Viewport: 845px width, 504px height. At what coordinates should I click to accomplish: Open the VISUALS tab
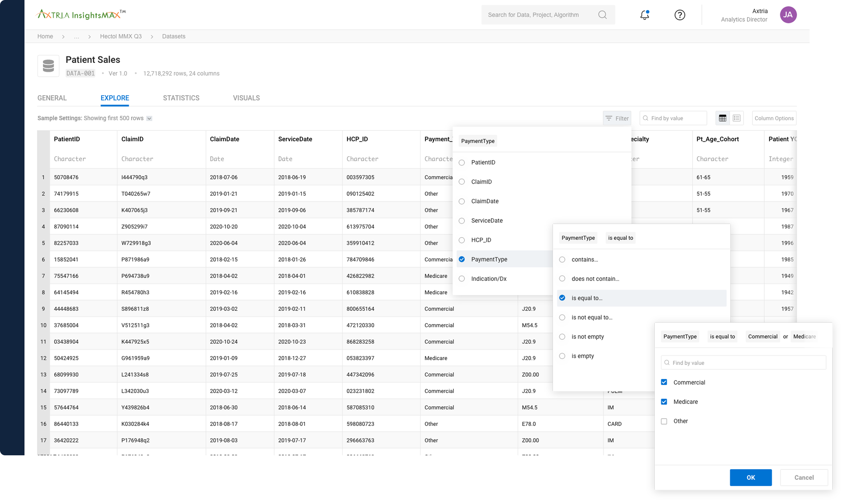pos(246,98)
